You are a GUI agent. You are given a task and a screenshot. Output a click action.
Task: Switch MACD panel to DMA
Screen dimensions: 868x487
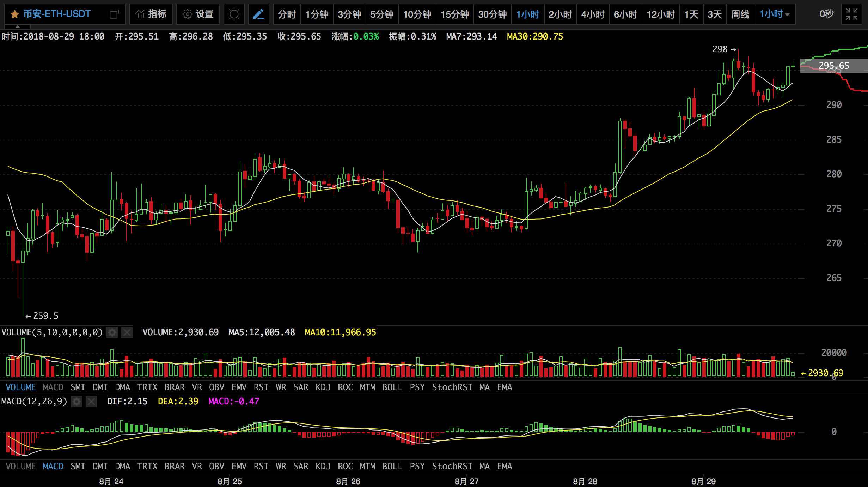[122, 466]
